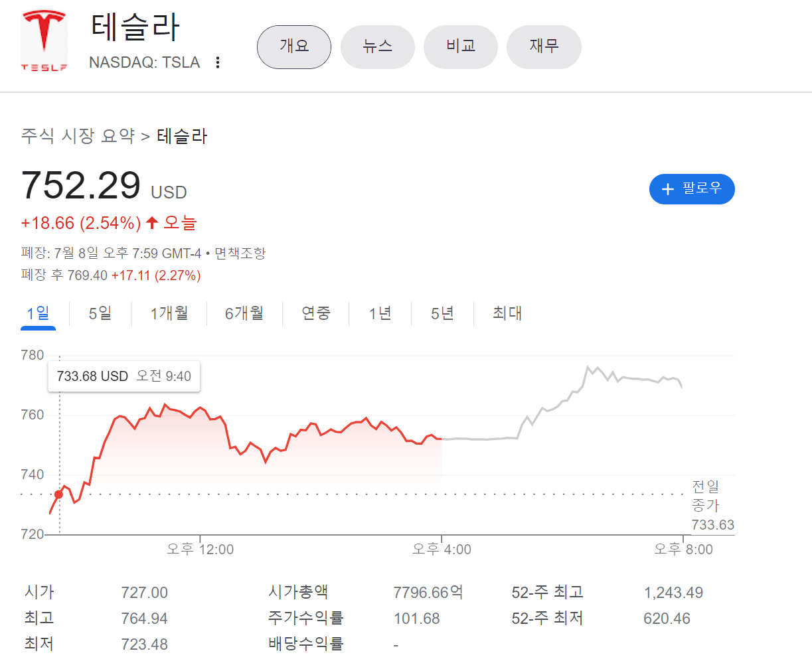Click the 테슬라 company title heading
The height and width of the screenshot is (671, 812).
(135, 27)
